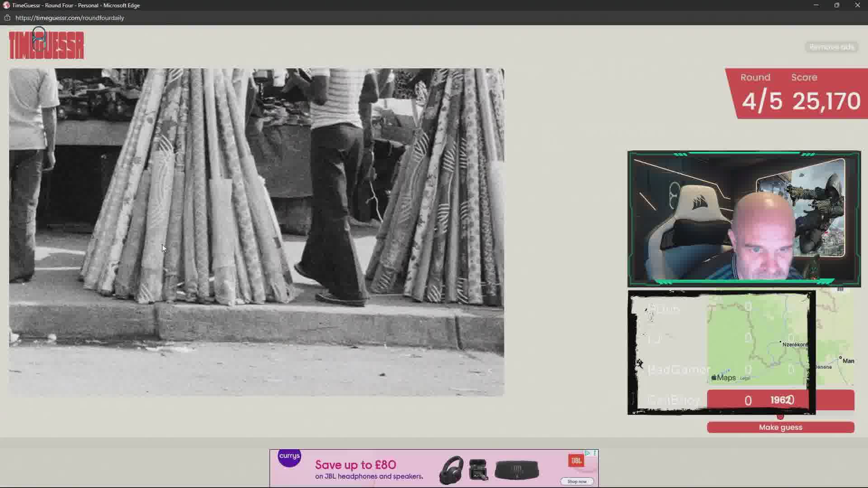868x488 pixels.
Task: Click the Nzerekore city label on map
Action: [794, 344]
